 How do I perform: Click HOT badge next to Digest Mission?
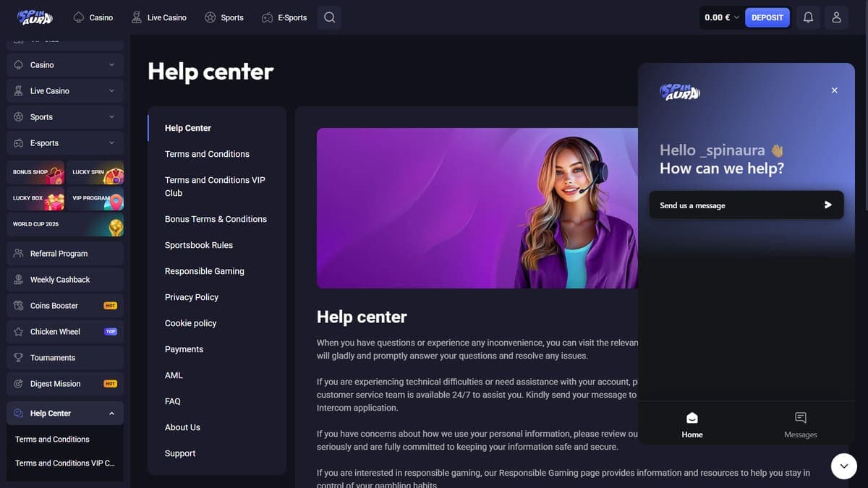pyautogui.click(x=111, y=384)
